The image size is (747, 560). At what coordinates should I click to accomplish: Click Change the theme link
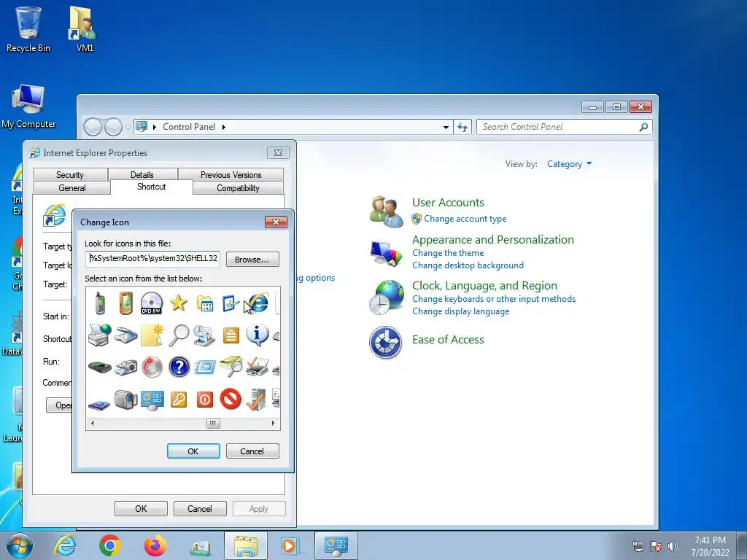[448, 253]
